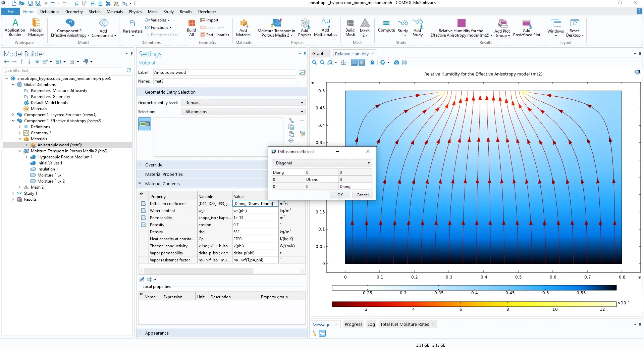Toggle the Permeability property checkbox
Viewport: 644px width, 349px height.
coord(144,218)
